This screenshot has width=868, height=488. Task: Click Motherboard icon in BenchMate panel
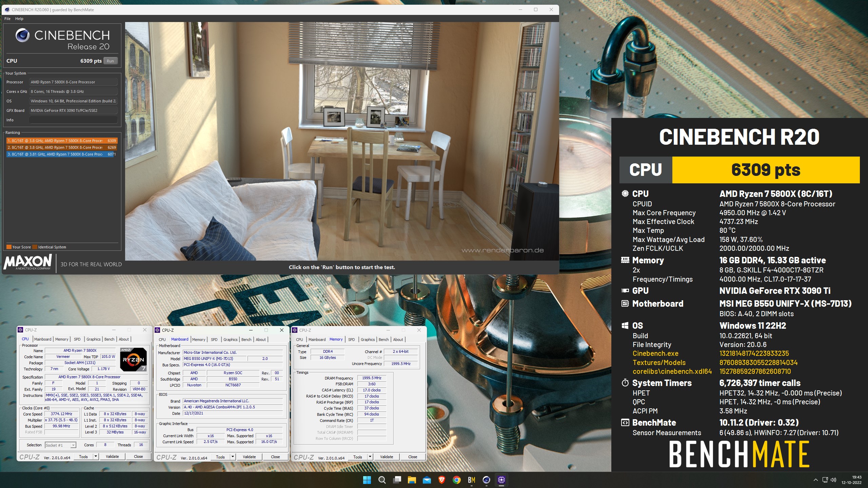pyautogui.click(x=625, y=303)
